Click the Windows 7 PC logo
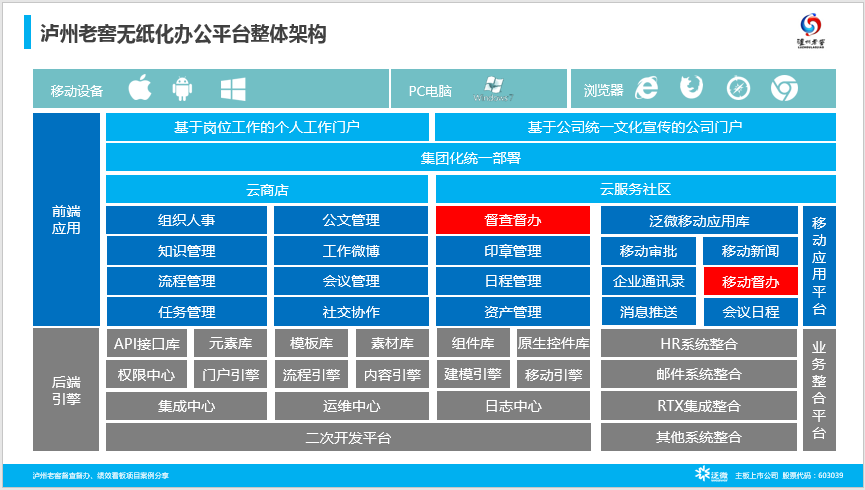 coord(493,90)
